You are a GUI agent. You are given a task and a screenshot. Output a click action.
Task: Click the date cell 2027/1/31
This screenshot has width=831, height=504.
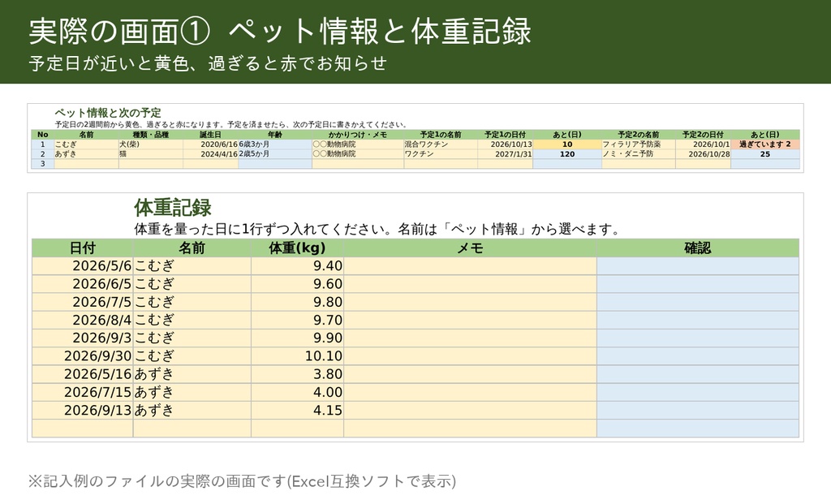click(x=505, y=154)
